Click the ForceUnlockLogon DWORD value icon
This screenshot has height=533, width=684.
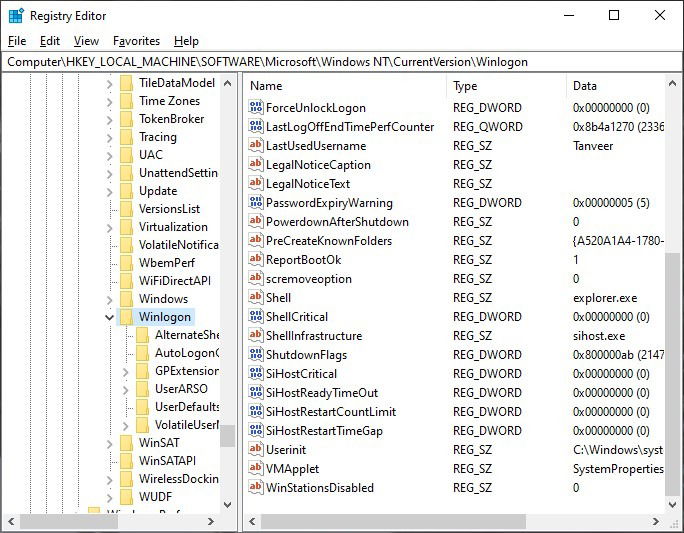(x=256, y=107)
